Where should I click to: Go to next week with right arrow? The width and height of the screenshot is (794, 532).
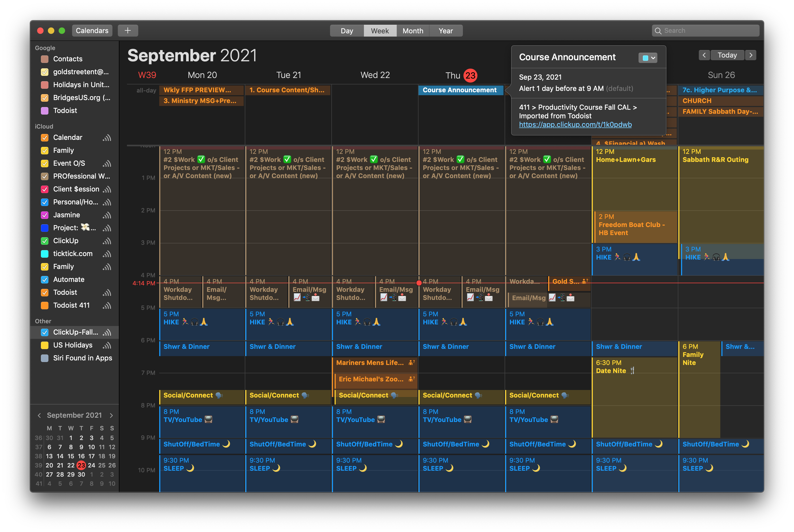tap(751, 55)
